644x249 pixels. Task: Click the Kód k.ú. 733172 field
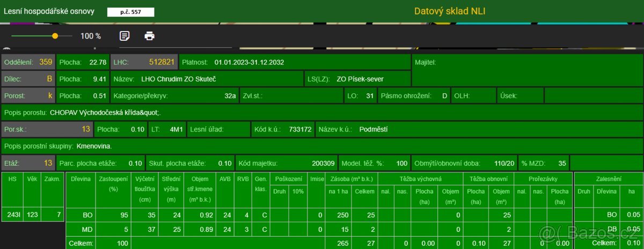[282, 129]
